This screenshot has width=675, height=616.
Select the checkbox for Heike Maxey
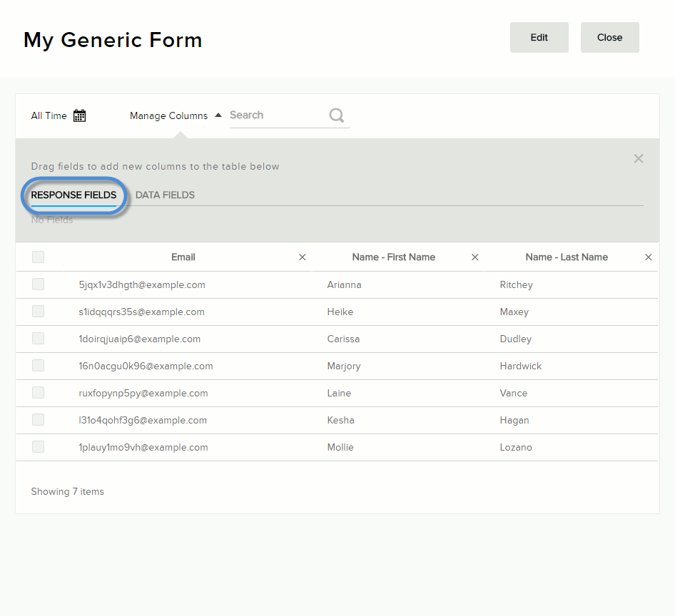[39, 312]
